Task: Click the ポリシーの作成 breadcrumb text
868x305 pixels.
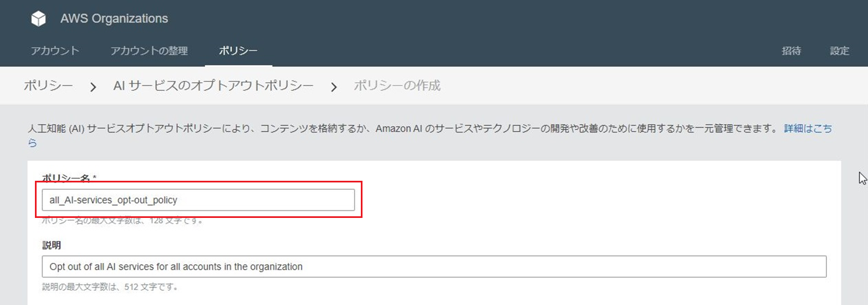Action: pos(397,86)
